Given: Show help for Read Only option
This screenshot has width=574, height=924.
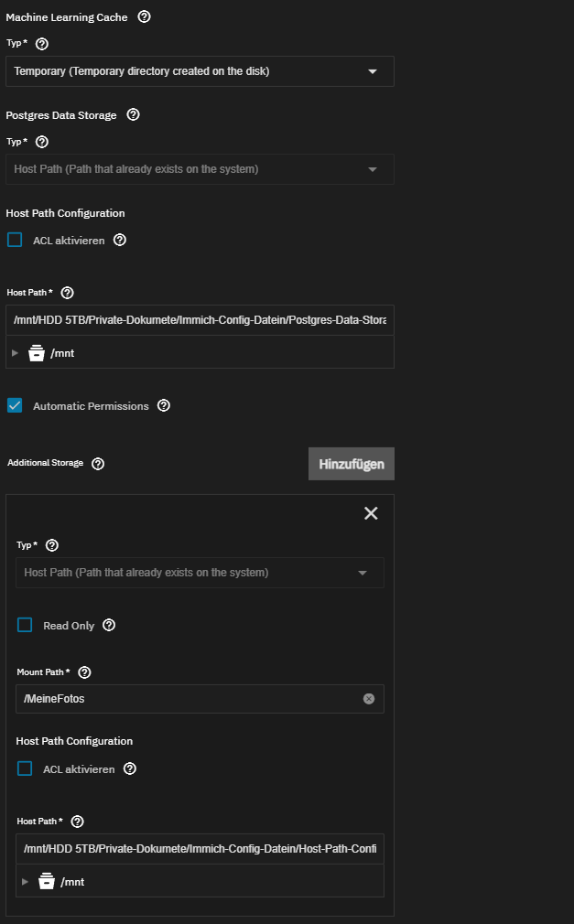Looking at the screenshot, I should (109, 625).
